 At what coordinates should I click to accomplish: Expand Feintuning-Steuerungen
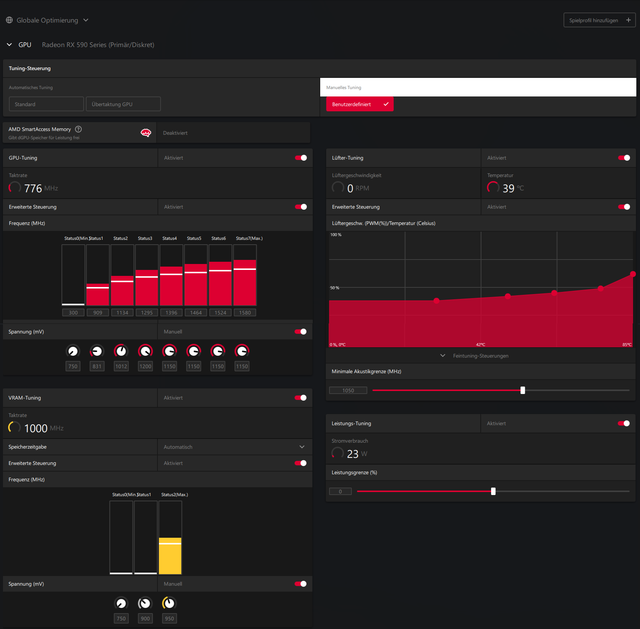click(476, 356)
